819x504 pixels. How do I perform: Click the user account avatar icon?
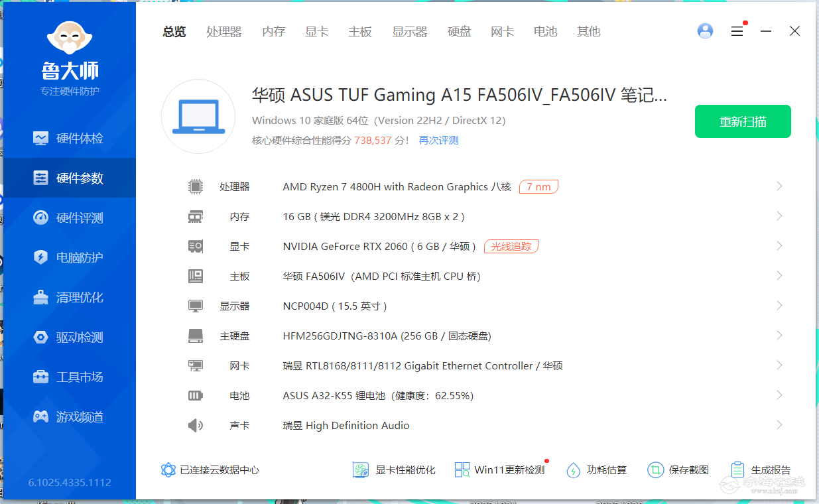click(x=705, y=31)
